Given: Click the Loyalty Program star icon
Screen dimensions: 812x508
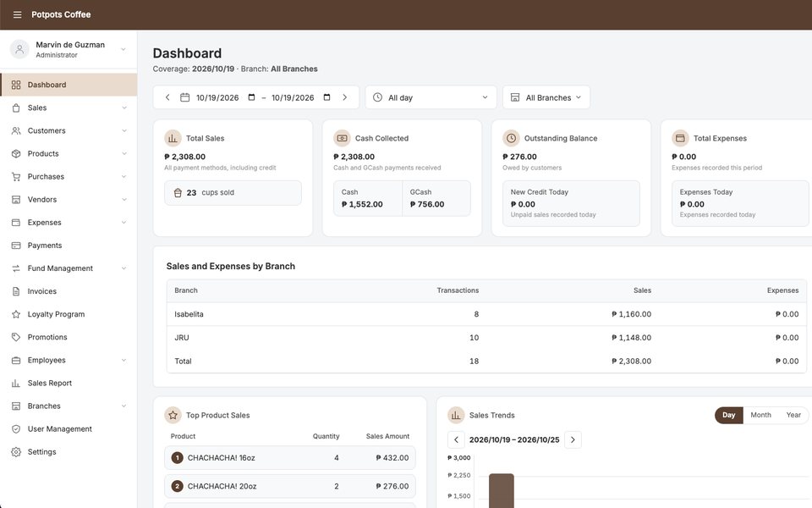Looking at the screenshot, I should point(16,314).
